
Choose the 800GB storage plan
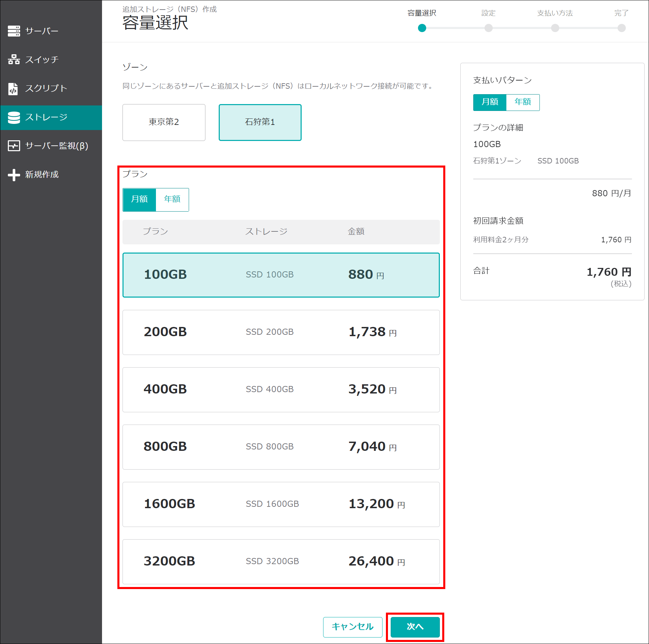(281, 447)
